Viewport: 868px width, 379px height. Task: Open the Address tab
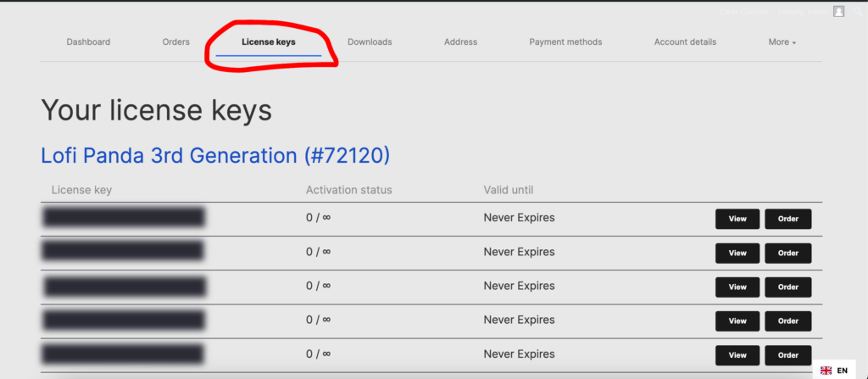460,42
